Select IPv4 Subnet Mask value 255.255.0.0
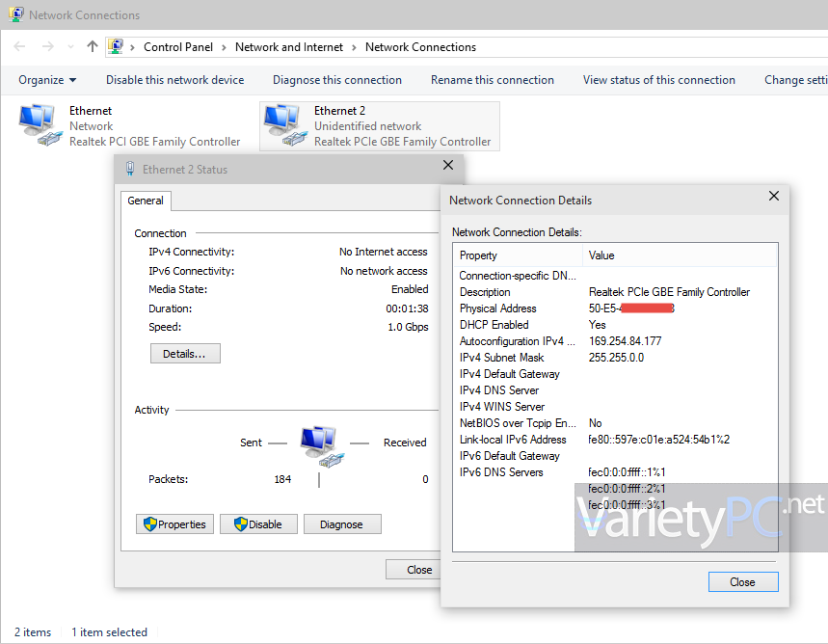Screen dimensions: 828x644 [616, 358]
